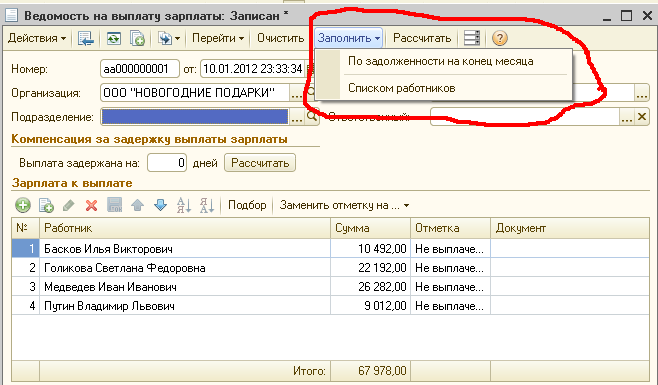Clear Ответственный field with X button

(x=642, y=117)
